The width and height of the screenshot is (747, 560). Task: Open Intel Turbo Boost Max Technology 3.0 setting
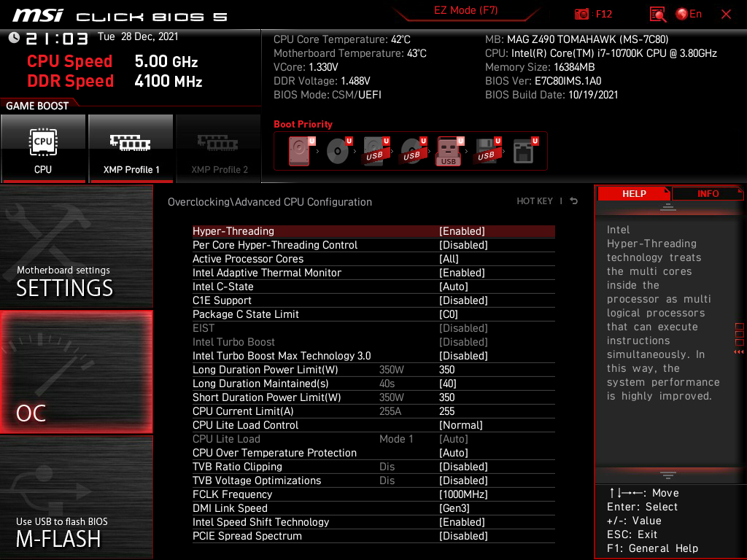[373, 356]
